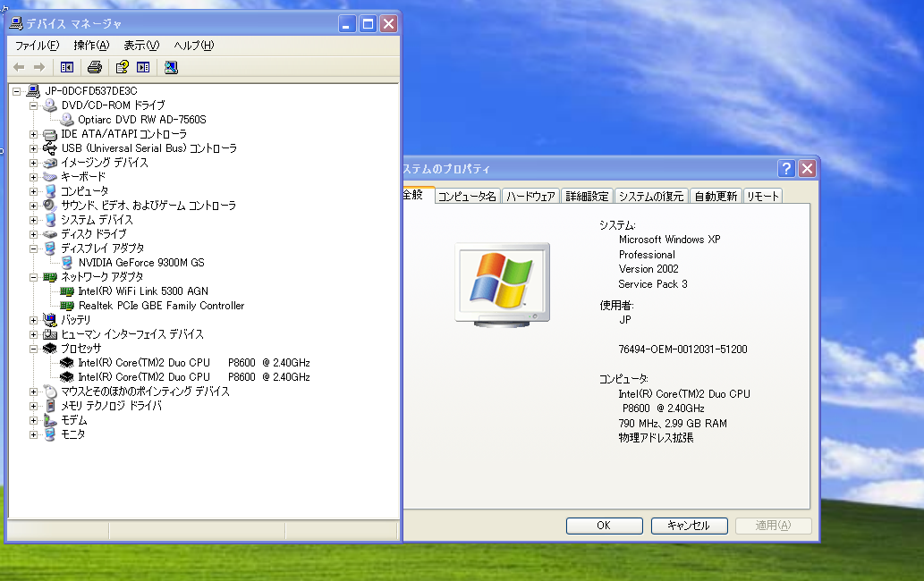Select the メモリ テクノロジ ドライバ item
924x581 pixels.
[x=111, y=406]
